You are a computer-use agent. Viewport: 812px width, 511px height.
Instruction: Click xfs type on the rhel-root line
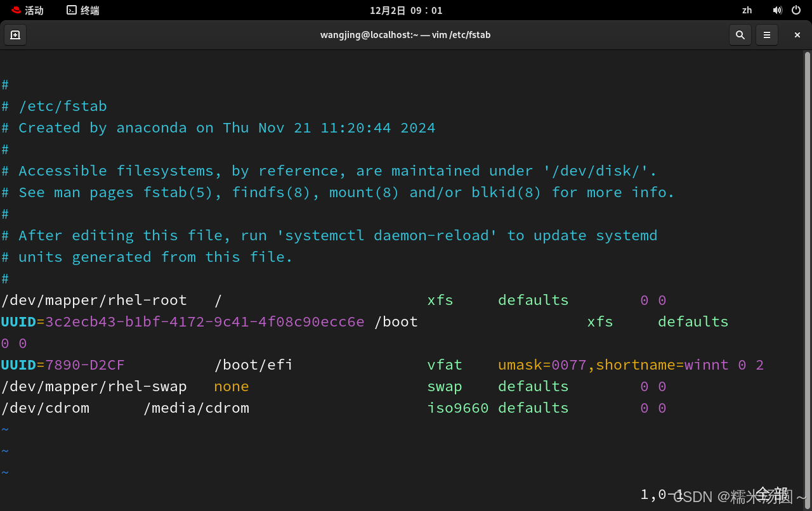(x=440, y=300)
